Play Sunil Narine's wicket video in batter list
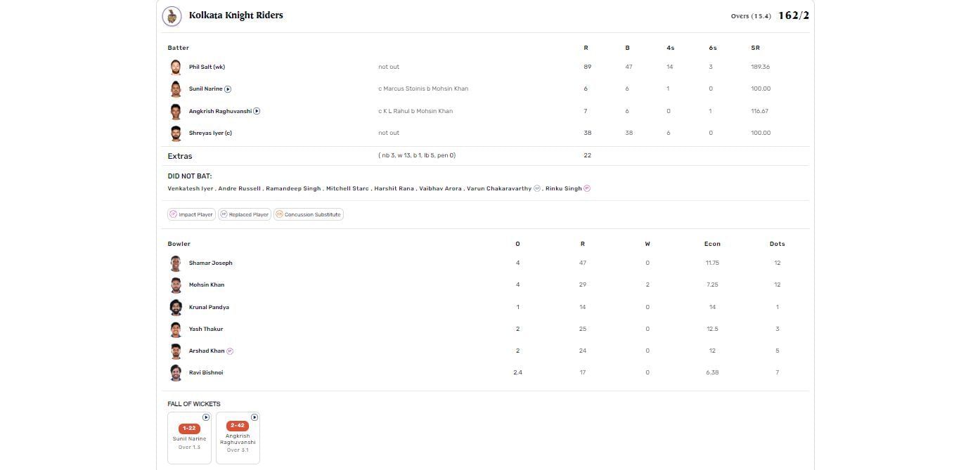 pos(228,89)
